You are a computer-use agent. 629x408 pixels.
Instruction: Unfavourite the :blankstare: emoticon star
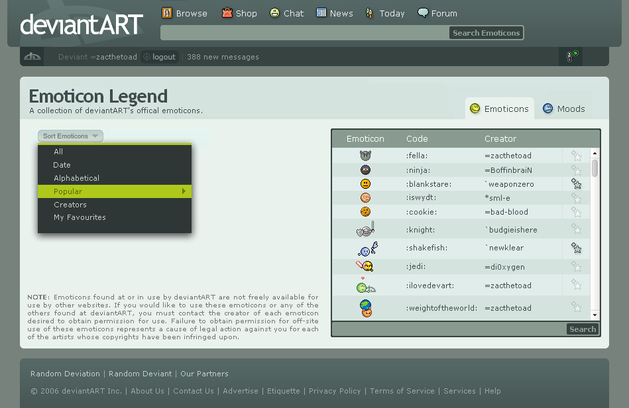(x=576, y=184)
